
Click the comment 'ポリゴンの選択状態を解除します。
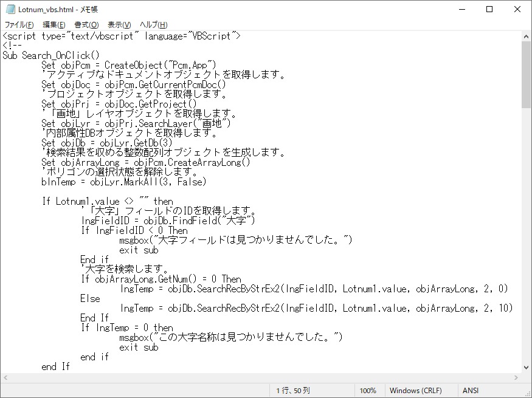pyautogui.click(x=119, y=172)
